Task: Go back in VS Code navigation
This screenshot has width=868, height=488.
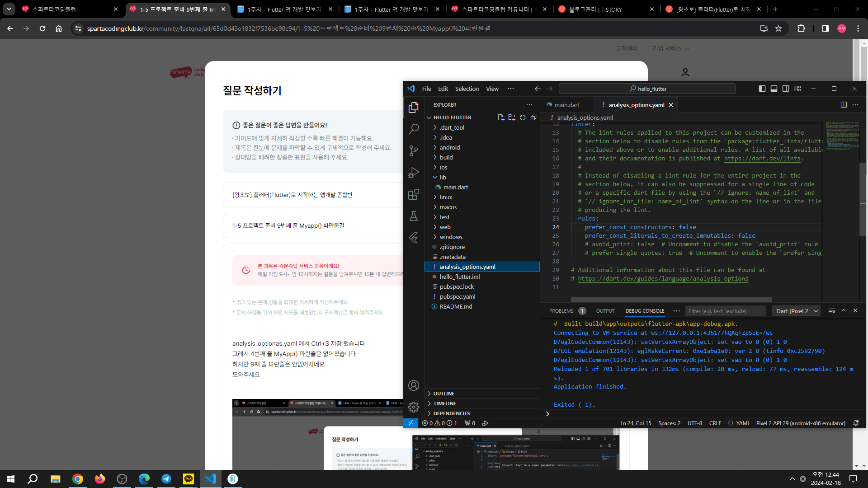Action: (x=538, y=89)
